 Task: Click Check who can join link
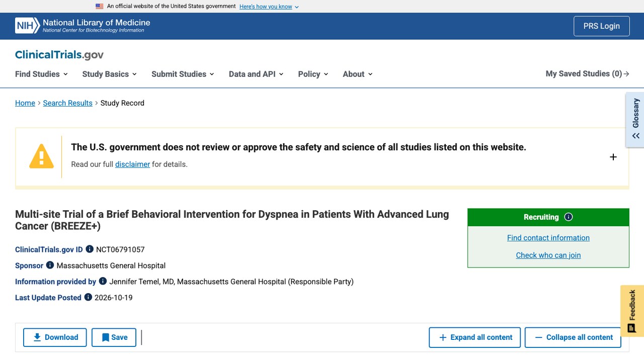point(548,255)
